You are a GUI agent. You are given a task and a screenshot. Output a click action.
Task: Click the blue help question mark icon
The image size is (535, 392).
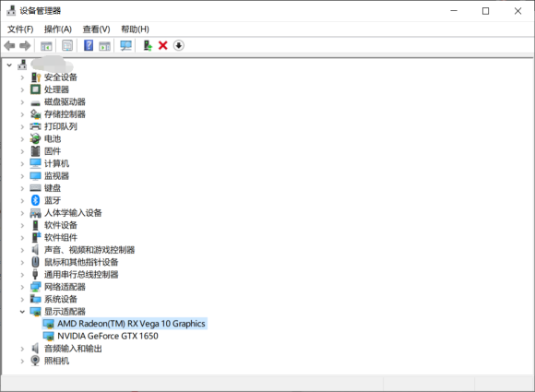click(x=89, y=45)
